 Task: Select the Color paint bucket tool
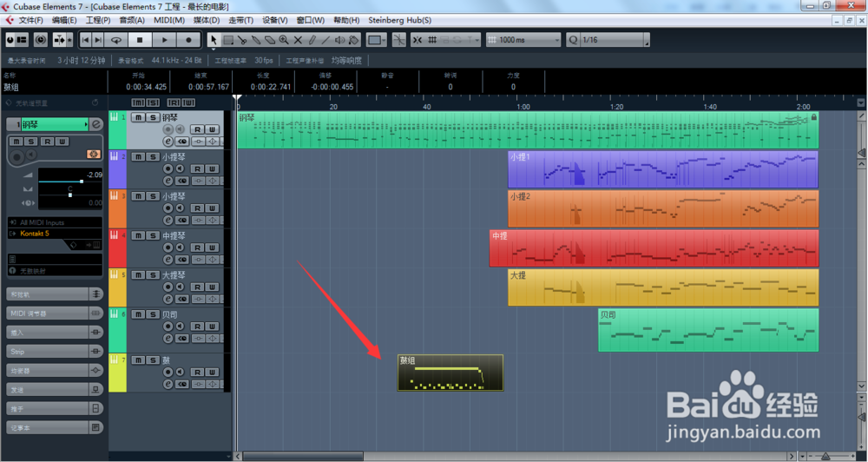(x=354, y=40)
